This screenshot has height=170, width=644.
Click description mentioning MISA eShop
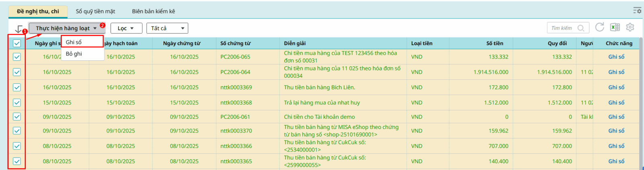click(341, 131)
